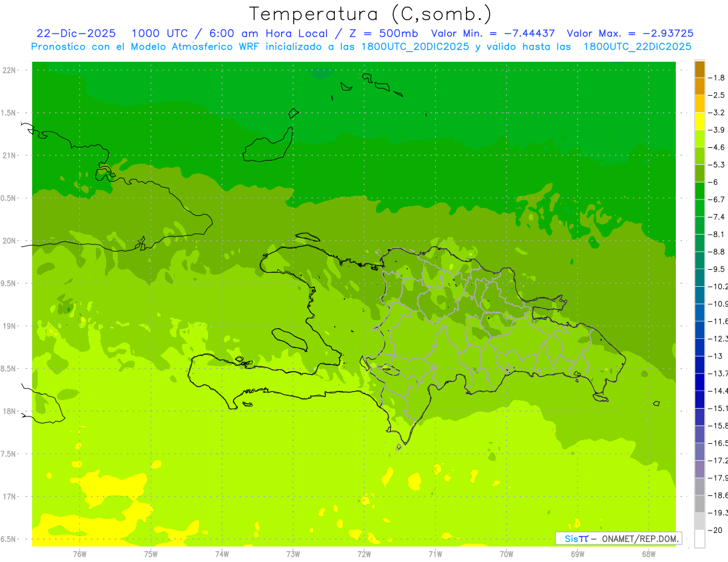Image resolution: width=728 pixels, height=562 pixels.
Task: Click the 'Valor Min. = -7.44437' value
Action: pos(493,33)
